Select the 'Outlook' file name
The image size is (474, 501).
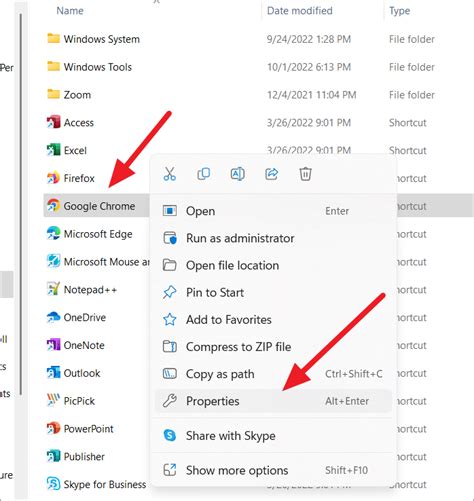[x=82, y=373]
